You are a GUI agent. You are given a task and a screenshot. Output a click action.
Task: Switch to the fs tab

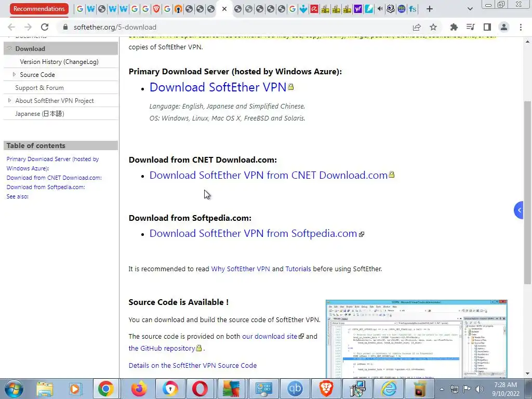click(x=413, y=9)
